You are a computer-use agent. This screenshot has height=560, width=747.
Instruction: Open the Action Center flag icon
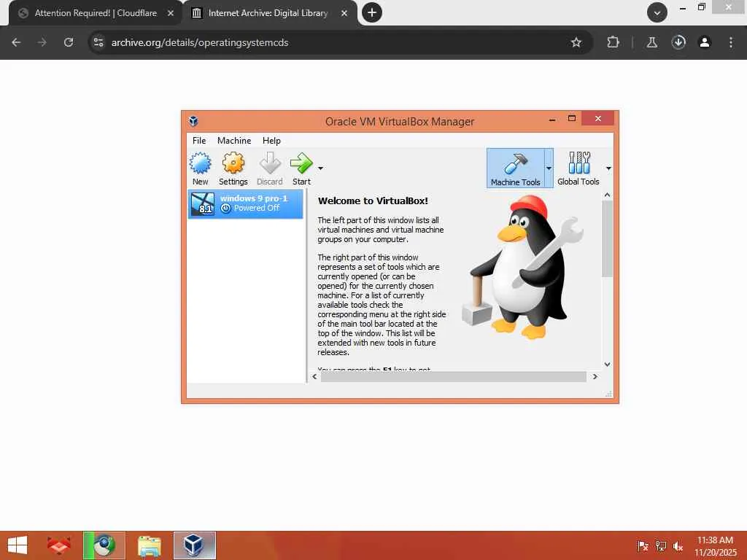point(643,546)
